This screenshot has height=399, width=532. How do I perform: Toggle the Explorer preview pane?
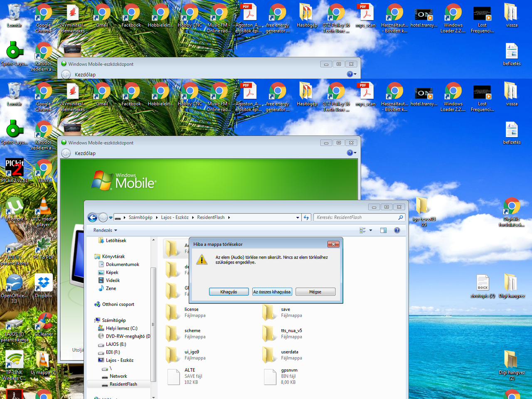point(383,230)
